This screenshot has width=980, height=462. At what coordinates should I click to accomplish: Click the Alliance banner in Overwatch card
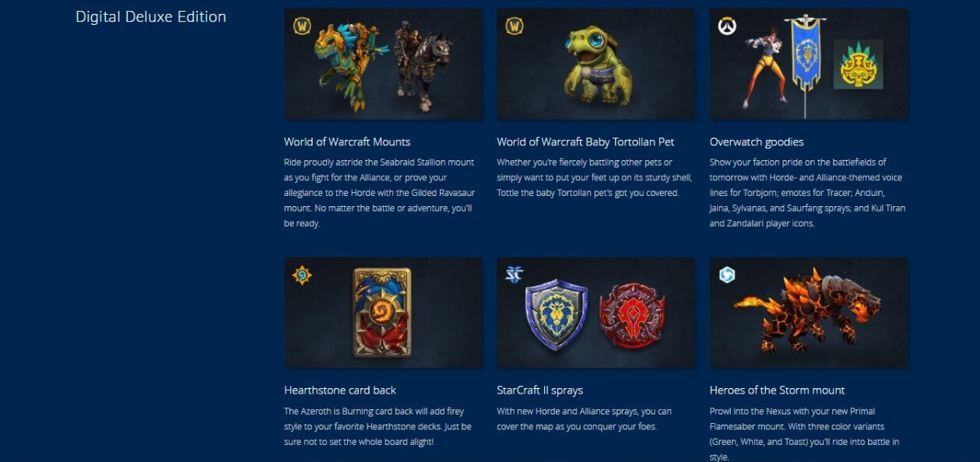point(803,54)
